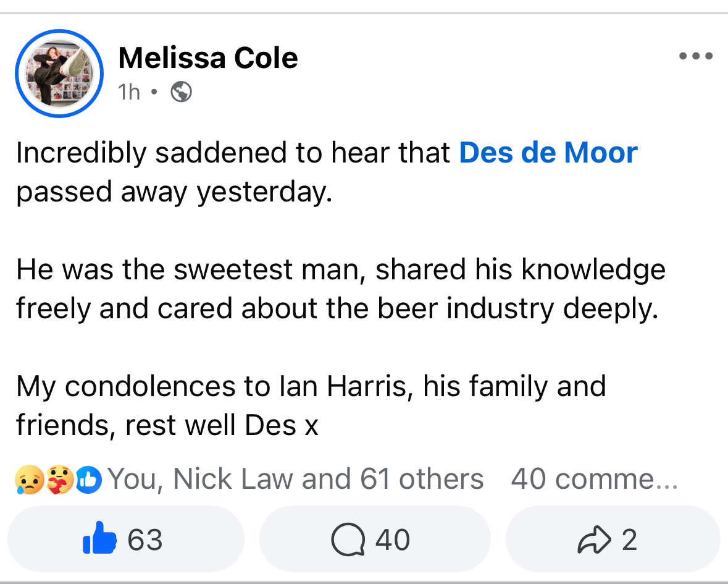The height and width of the screenshot is (584, 728).
Task: Click the 2 shares count
Action: [629, 540]
